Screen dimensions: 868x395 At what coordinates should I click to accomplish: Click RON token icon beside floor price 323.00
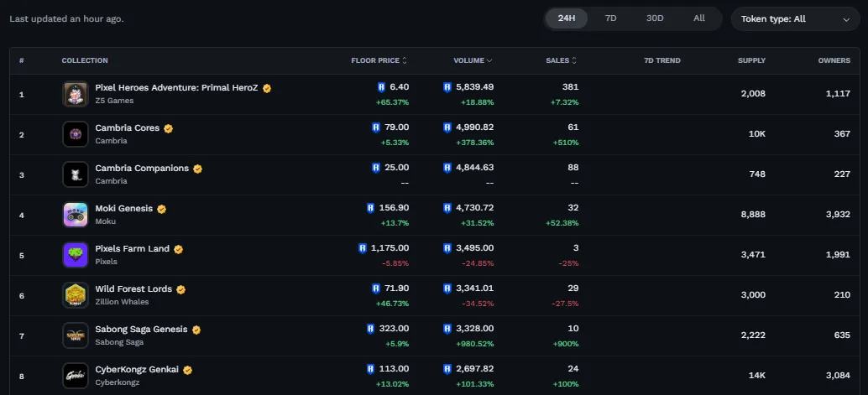pos(371,329)
